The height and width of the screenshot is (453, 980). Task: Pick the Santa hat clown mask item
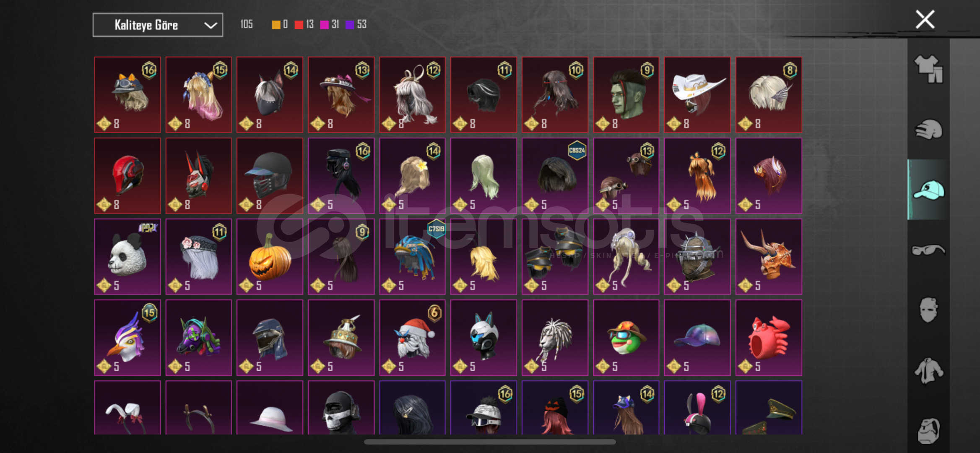point(412,338)
